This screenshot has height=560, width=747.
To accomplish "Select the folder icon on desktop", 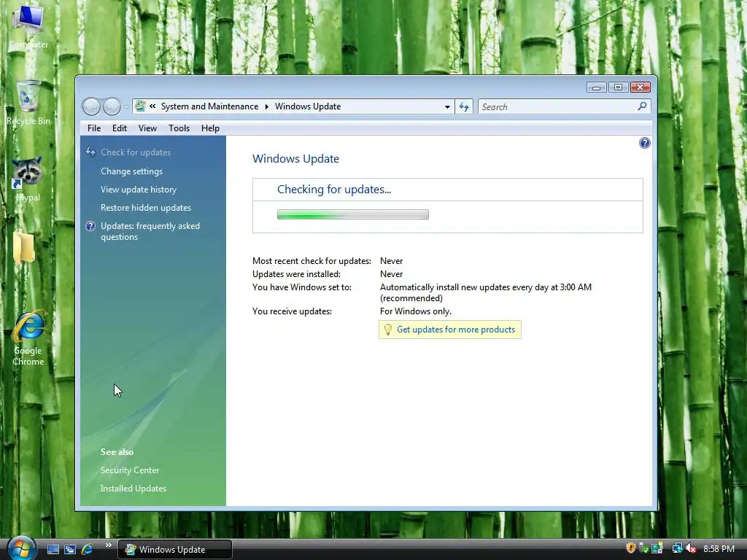I will point(24,248).
